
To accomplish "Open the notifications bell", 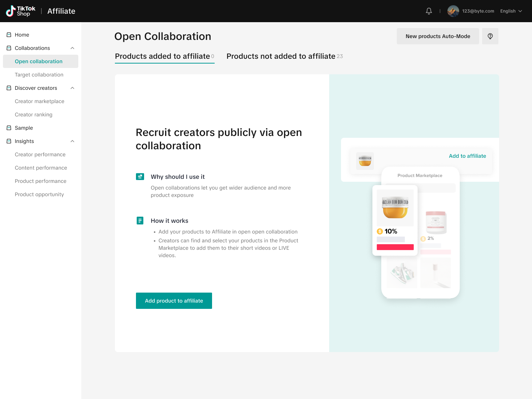I will pyautogui.click(x=429, y=11).
